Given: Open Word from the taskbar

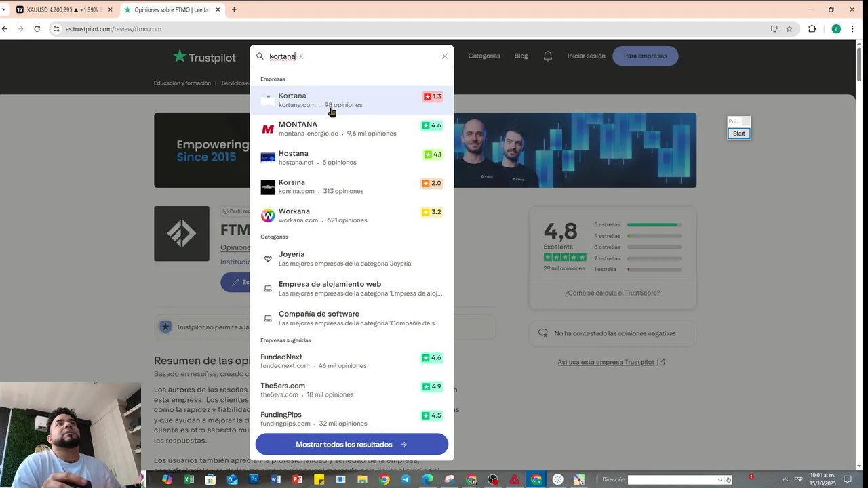Looking at the screenshot, I should [276, 479].
